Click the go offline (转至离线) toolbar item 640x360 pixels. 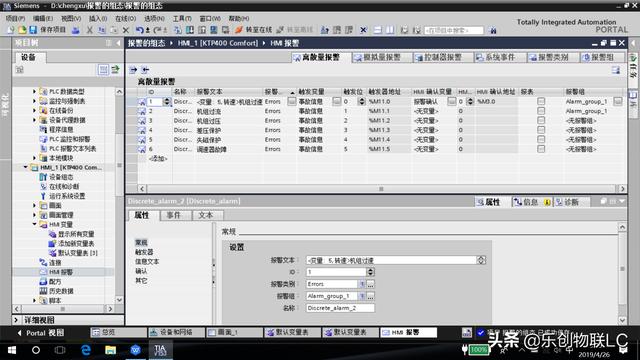point(295,30)
